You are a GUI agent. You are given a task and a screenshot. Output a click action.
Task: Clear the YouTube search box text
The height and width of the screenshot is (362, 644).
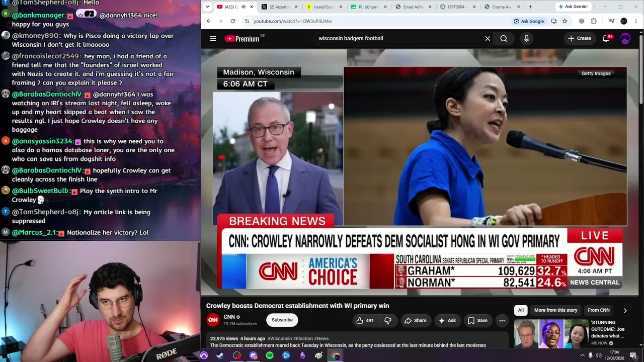488,39
